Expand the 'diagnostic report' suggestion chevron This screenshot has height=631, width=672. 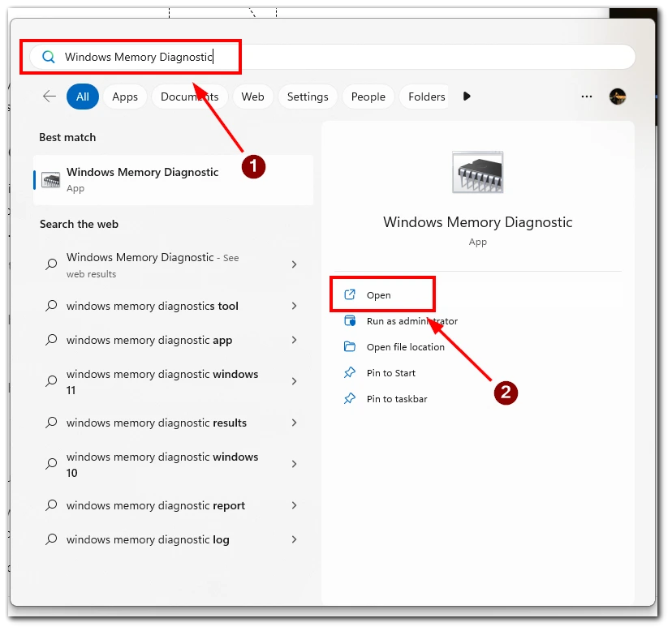(x=294, y=505)
